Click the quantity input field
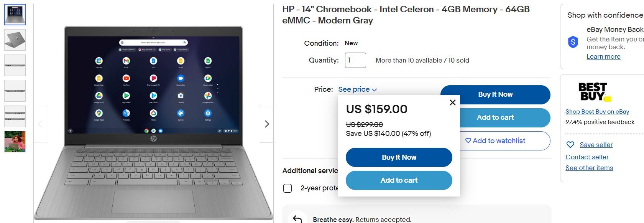Viewport: 644px width, 223px height. coord(355,60)
